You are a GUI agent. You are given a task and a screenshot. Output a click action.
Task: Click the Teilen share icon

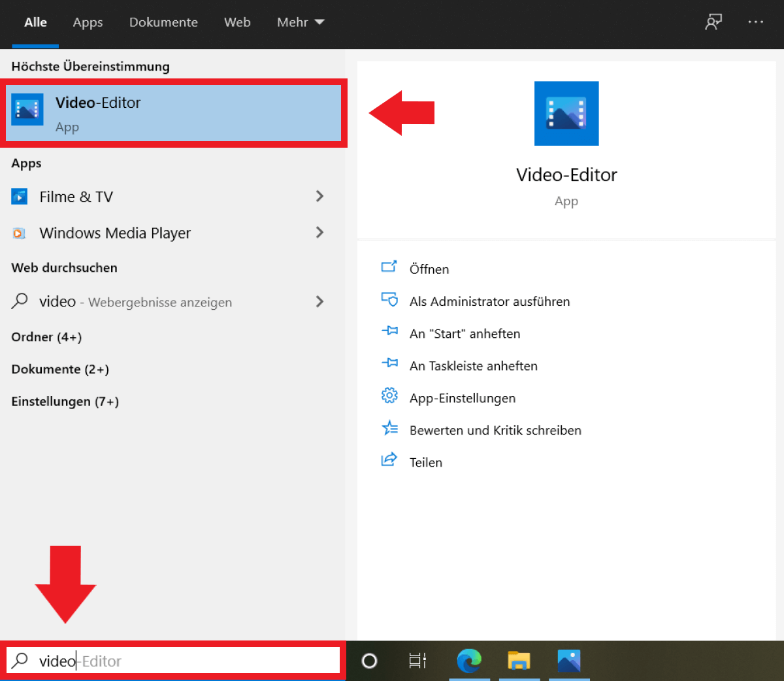pos(389,459)
